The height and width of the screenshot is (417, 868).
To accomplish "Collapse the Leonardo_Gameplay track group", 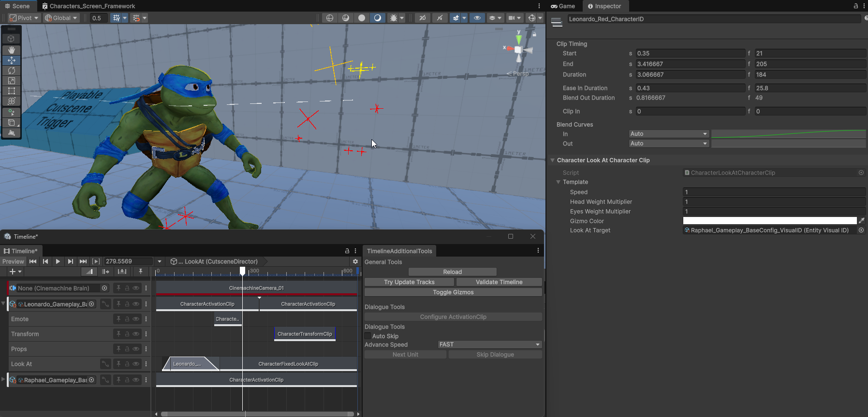I will pos(3,304).
